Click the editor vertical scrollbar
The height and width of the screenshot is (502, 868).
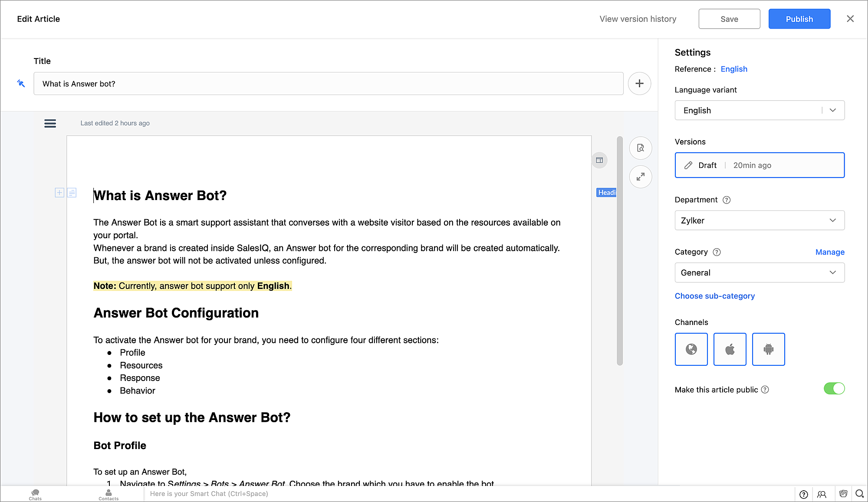[620, 251]
